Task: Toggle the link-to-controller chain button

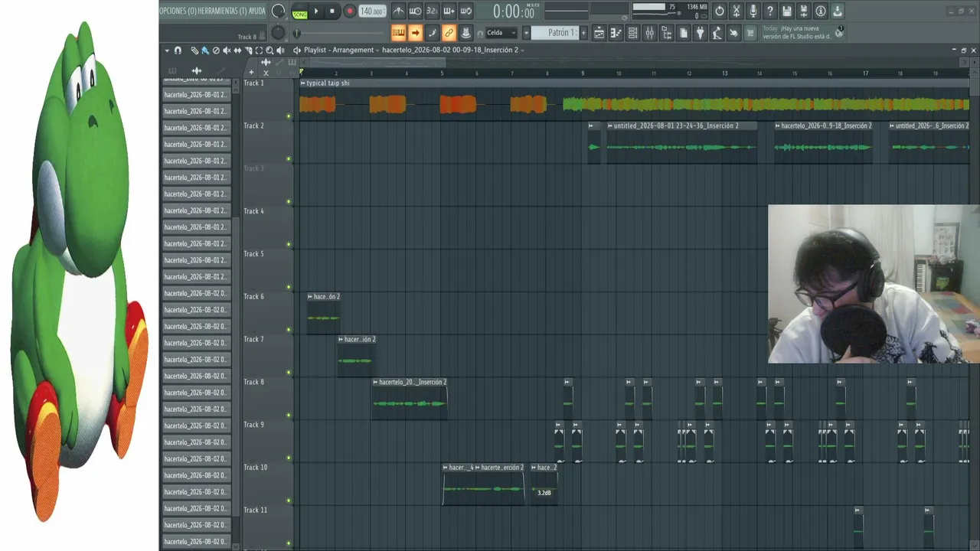Action: click(449, 33)
